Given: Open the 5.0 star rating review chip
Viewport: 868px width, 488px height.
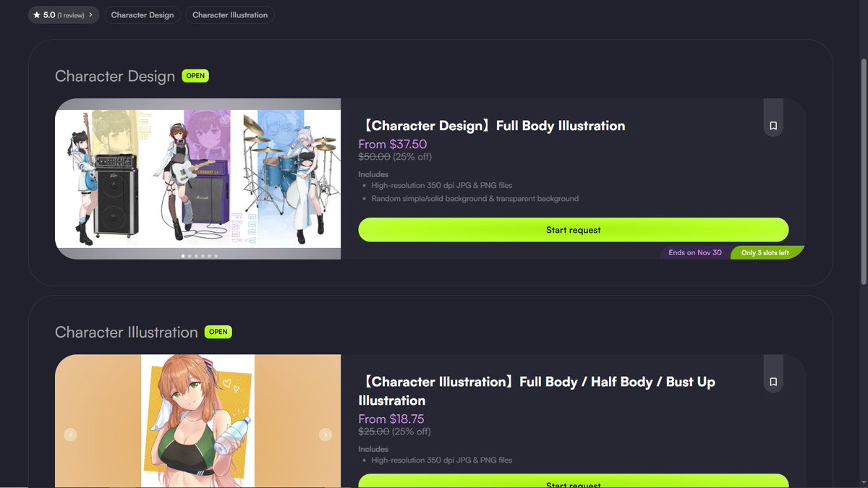Looking at the screenshot, I should click(x=64, y=14).
